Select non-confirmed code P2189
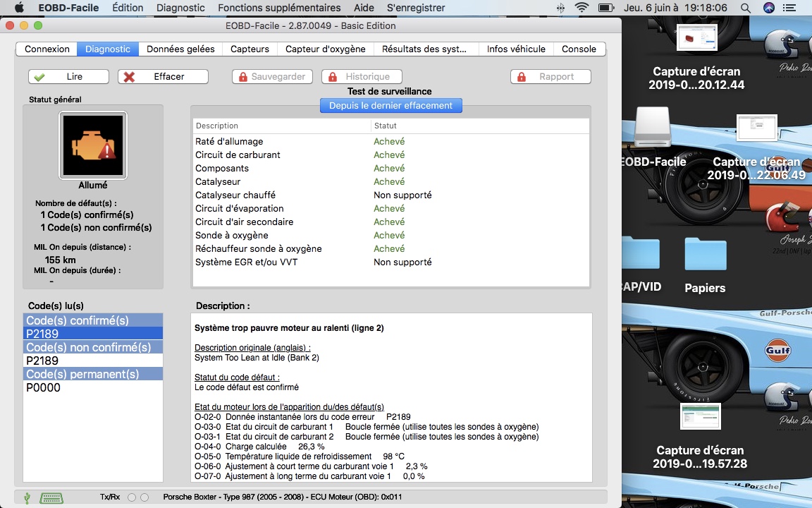Screen dimensions: 812x508 coord(93,361)
